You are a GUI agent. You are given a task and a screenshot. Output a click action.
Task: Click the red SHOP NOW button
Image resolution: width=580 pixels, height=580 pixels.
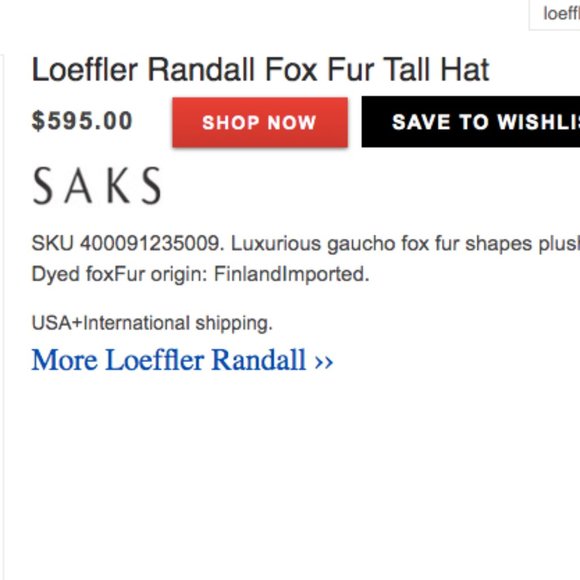click(x=260, y=122)
